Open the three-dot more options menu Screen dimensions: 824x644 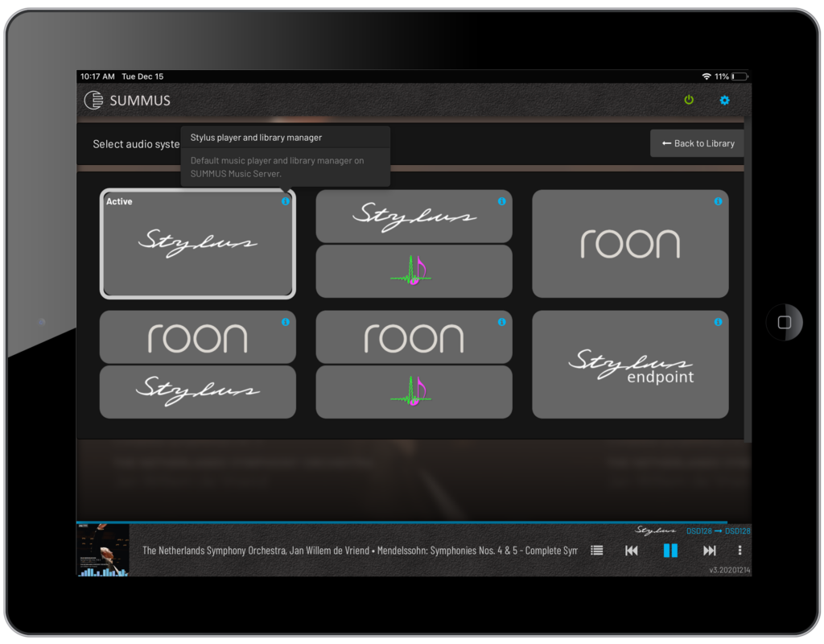click(740, 551)
